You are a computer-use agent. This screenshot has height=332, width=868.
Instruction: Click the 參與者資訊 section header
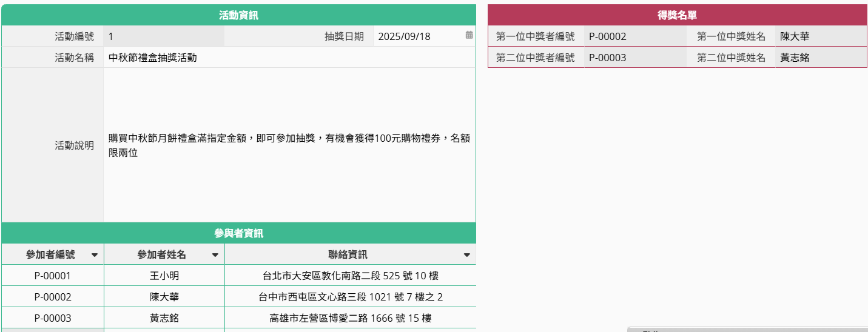pyautogui.click(x=238, y=233)
